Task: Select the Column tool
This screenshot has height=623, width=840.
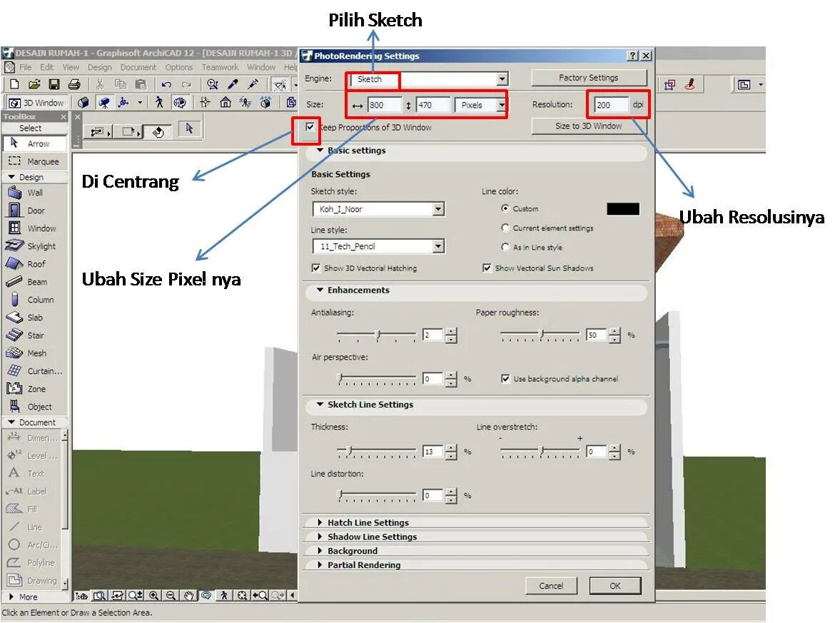Action: coord(35,300)
